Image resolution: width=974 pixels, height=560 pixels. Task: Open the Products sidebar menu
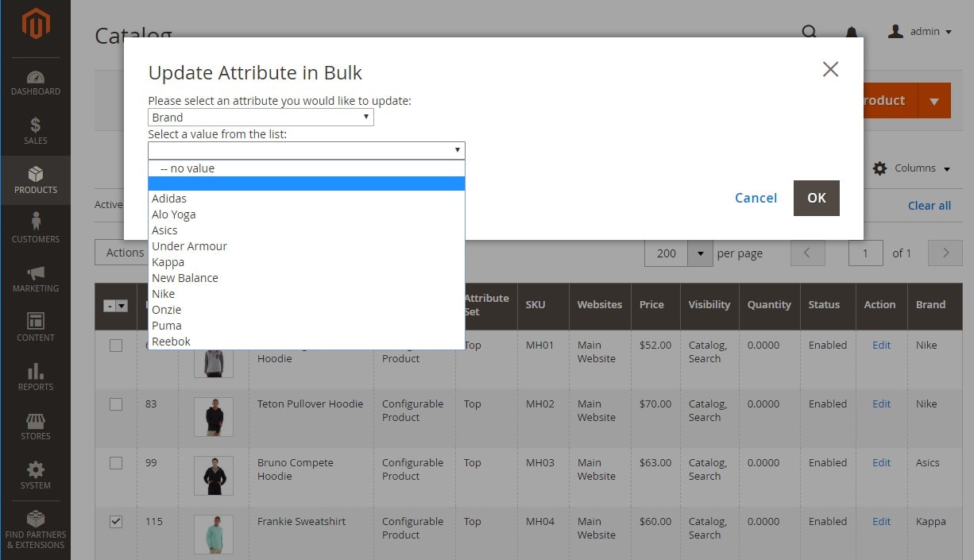(36, 180)
